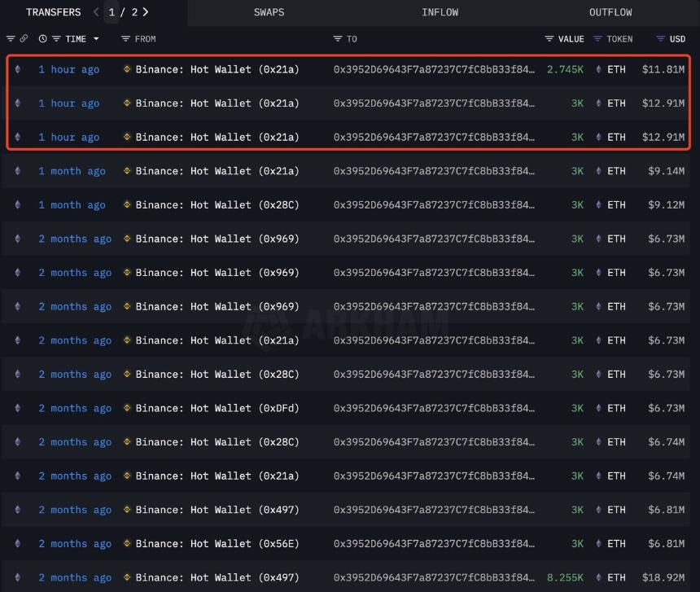
Task: Click the clock sort icon near TIME
Action: [x=43, y=38]
